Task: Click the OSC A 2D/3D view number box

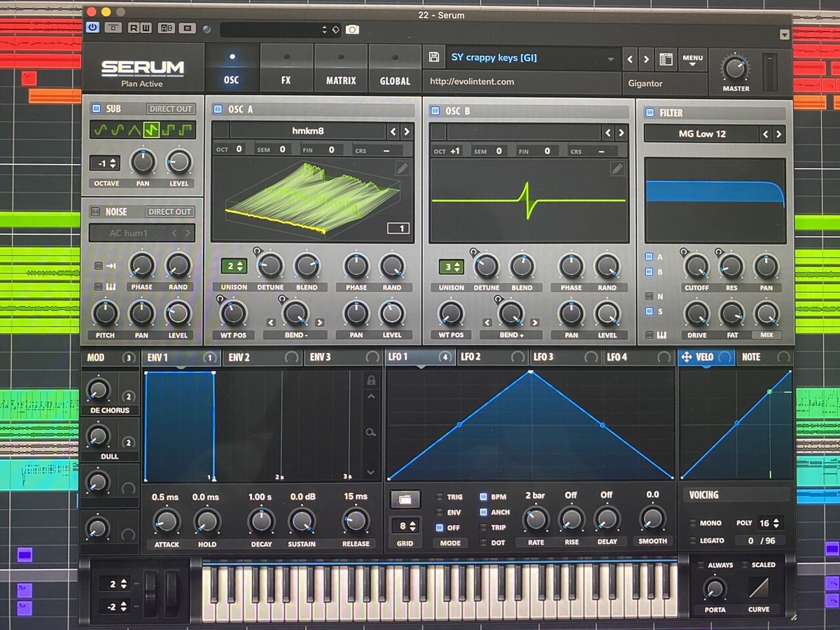Action: click(x=398, y=228)
